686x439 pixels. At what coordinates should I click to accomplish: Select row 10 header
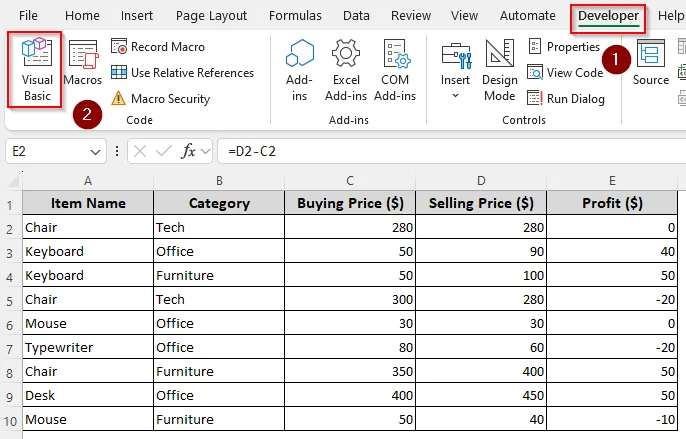(x=11, y=421)
